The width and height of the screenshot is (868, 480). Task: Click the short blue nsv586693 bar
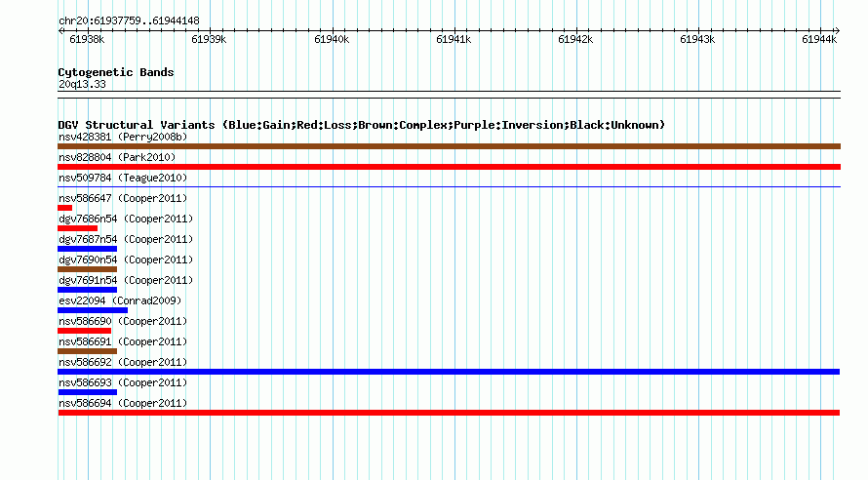tap(88, 392)
